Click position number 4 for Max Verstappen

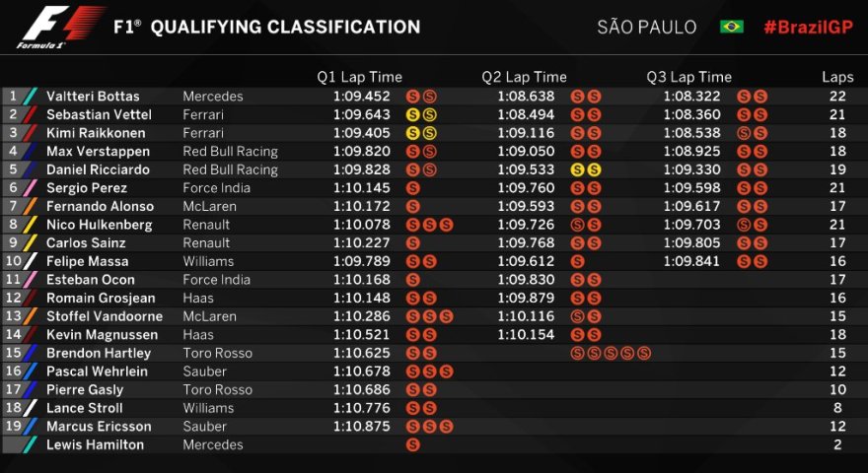[x=13, y=151]
